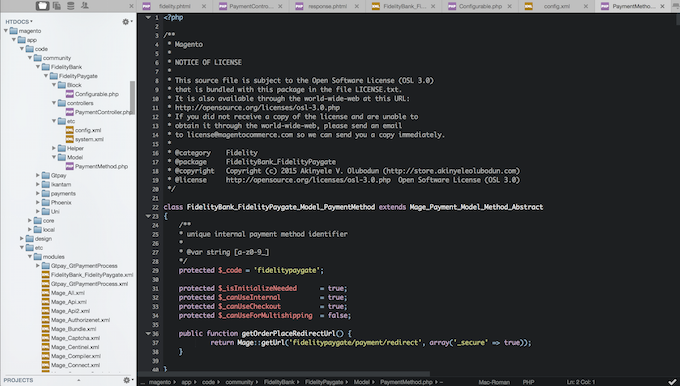
Task: Select config.xml file icon in tree
Action: (x=69, y=130)
